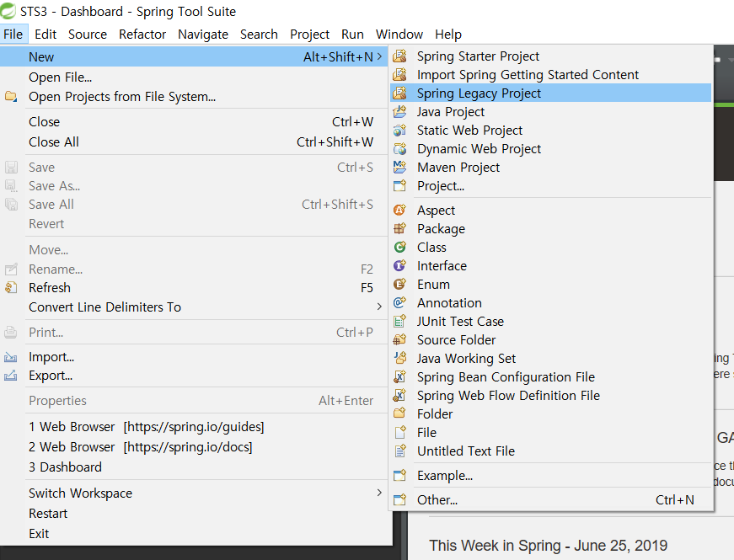Image resolution: width=734 pixels, height=560 pixels.
Task: Click the Export... icon in File menu
Action: [x=11, y=376]
